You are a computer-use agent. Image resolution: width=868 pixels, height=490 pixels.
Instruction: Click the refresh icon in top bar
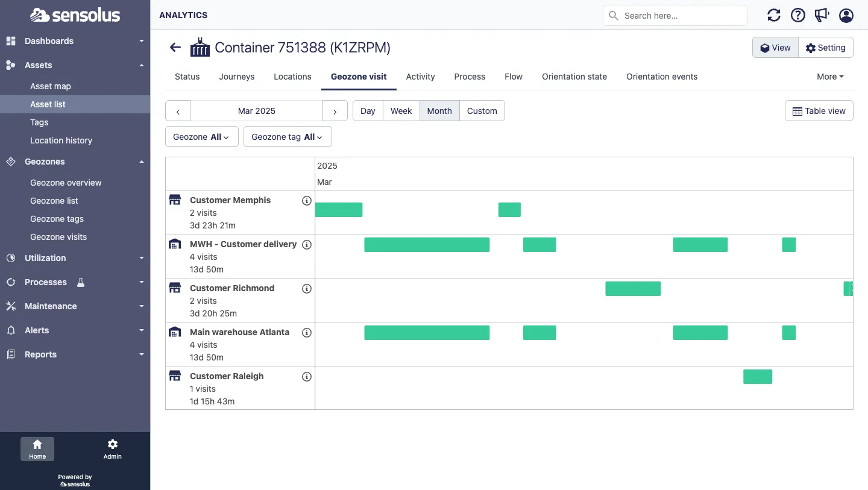click(x=774, y=15)
